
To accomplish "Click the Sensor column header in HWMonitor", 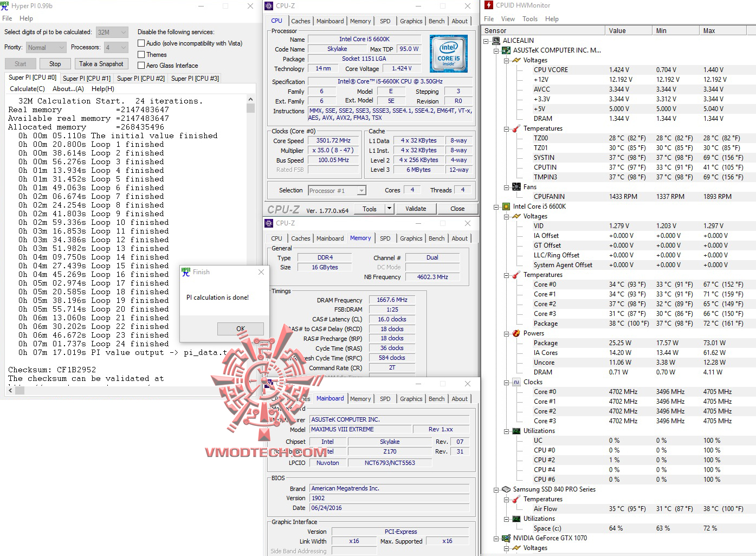I will pos(544,31).
